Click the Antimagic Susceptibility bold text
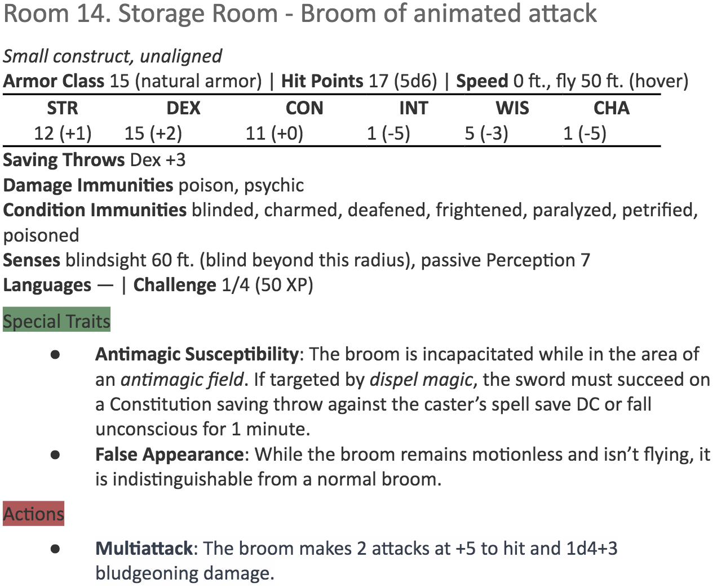The image size is (717, 588). [x=197, y=354]
